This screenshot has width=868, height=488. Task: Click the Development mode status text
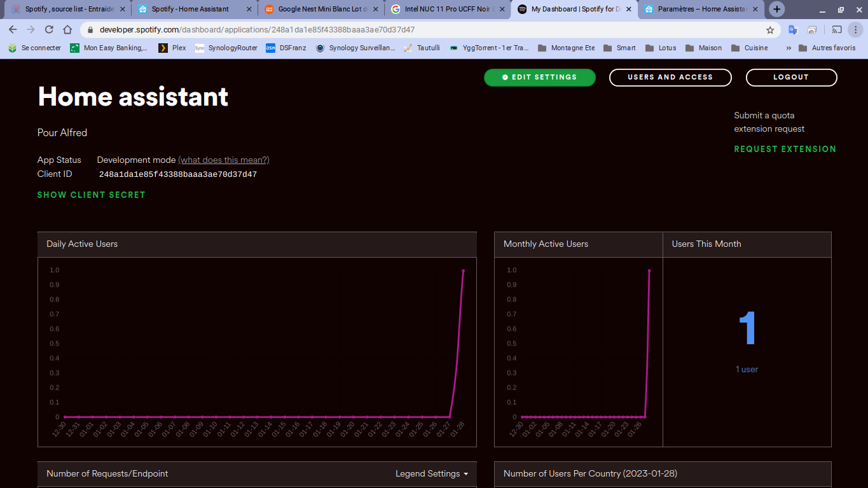136,160
